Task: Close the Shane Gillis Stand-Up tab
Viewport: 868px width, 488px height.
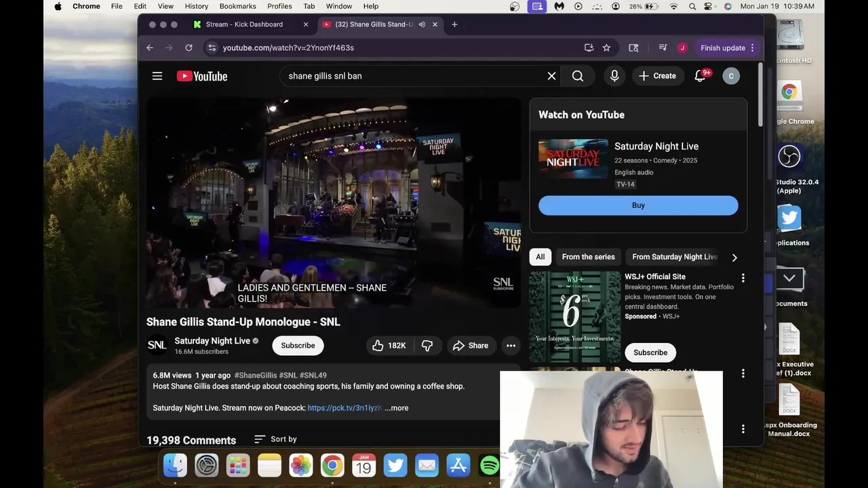Action: (435, 24)
